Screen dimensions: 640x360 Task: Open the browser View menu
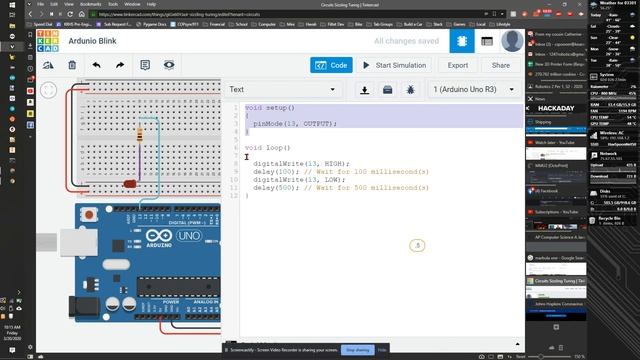(69, 4)
